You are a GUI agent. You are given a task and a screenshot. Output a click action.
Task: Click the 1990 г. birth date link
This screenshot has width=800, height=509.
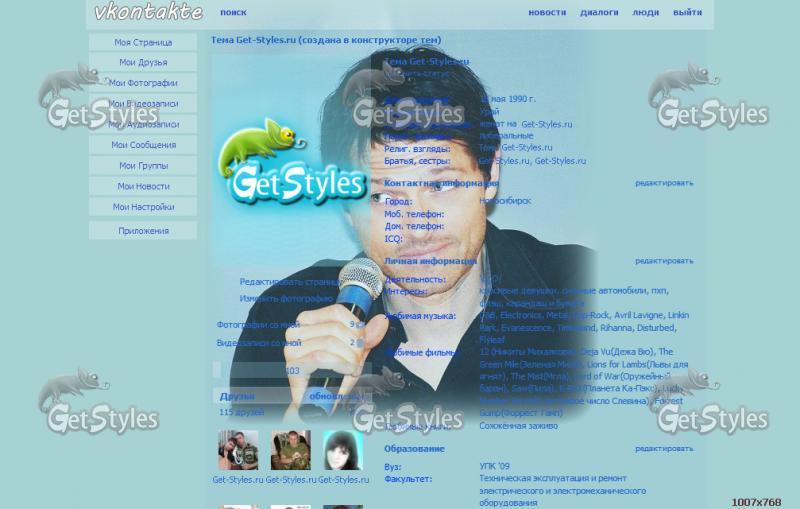click(x=522, y=99)
